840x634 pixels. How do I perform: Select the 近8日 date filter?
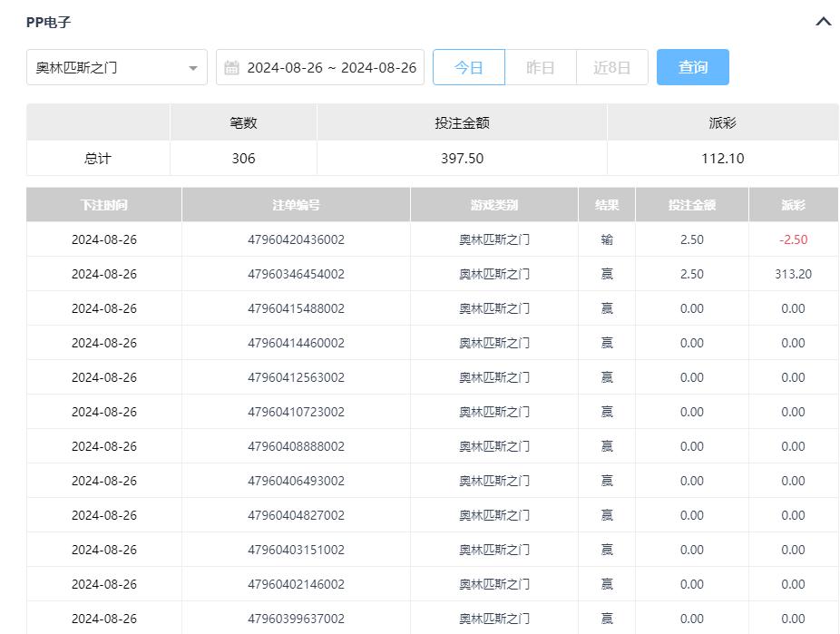pos(611,68)
